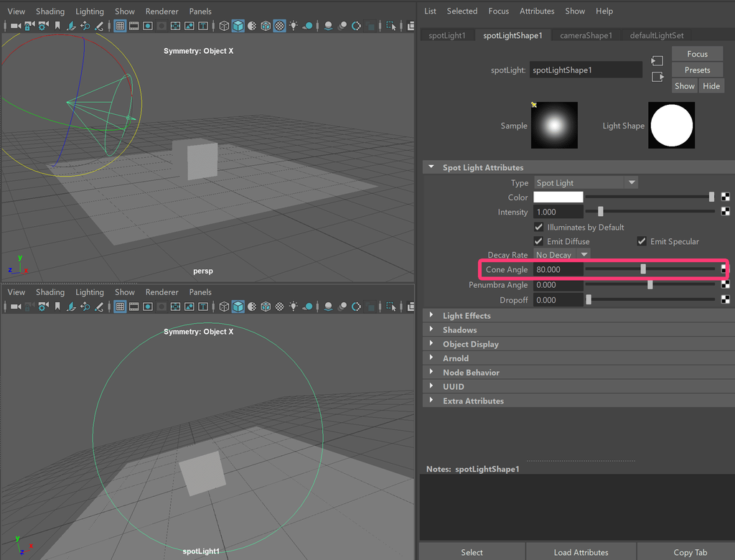Toggle Use All Lights icon in spotLight1 panel
This screenshot has height=560, width=735.
[x=294, y=307]
